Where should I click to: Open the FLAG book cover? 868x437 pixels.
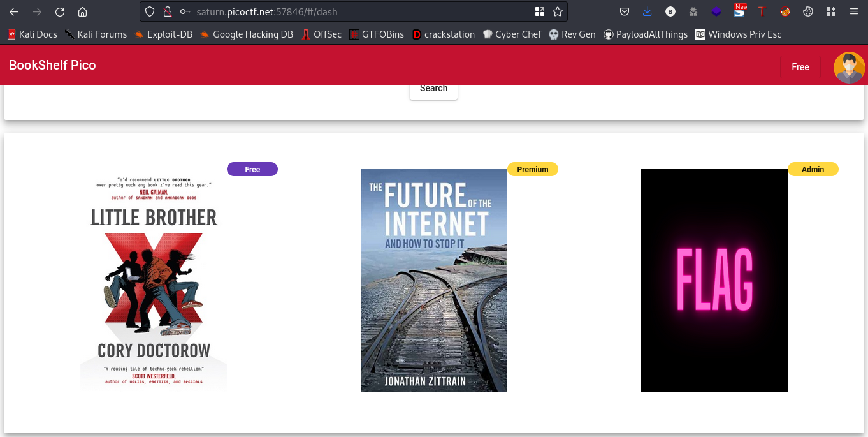click(x=714, y=281)
